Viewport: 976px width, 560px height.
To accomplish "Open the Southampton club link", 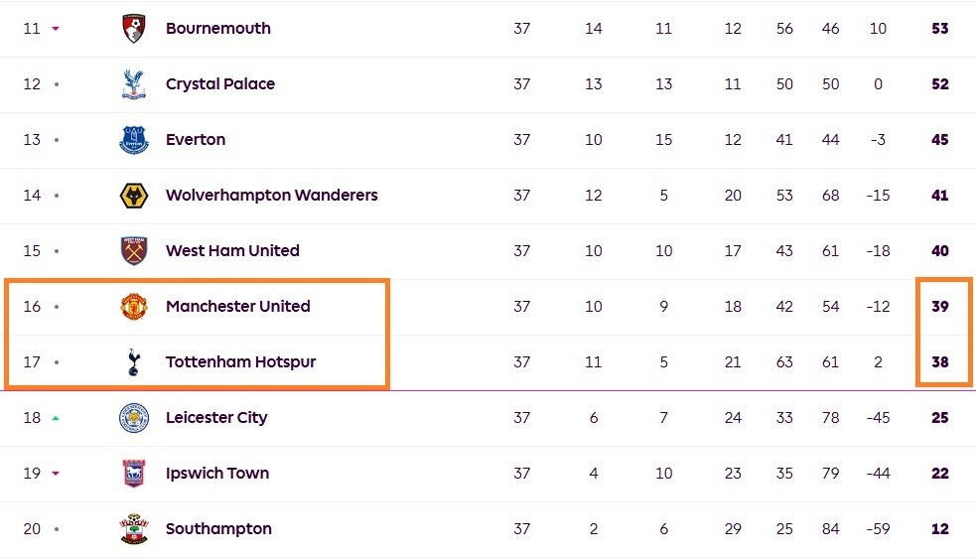I will pos(218,529).
